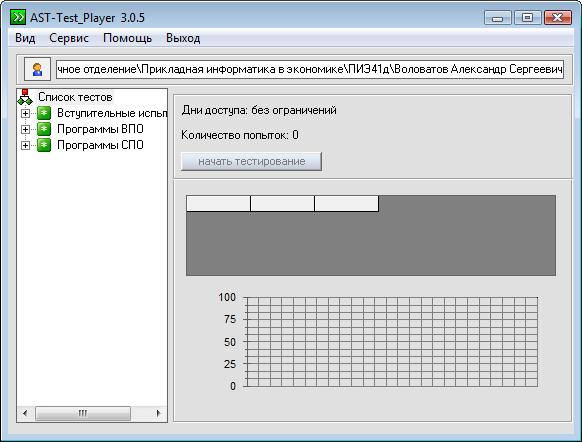The height and width of the screenshot is (442, 582).
Task: Click the third empty table header cell
Action: tap(347, 204)
